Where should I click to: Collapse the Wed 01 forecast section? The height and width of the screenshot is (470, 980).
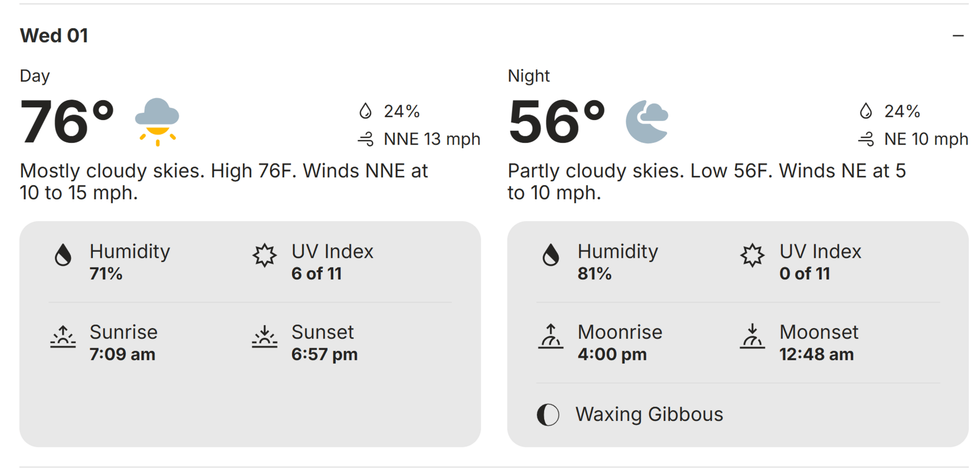coord(958,36)
